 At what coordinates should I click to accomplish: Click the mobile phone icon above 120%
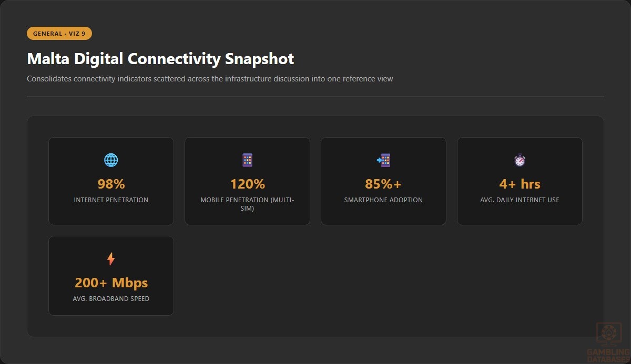tap(247, 160)
